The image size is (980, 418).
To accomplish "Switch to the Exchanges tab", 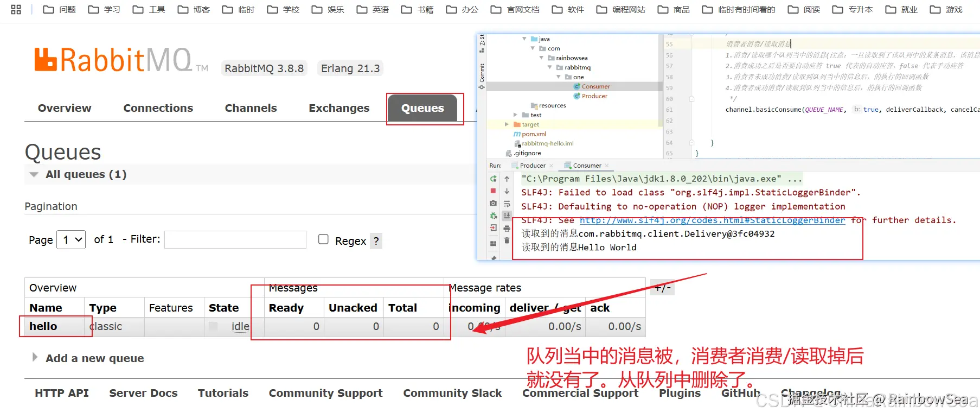I will (x=339, y=108).
